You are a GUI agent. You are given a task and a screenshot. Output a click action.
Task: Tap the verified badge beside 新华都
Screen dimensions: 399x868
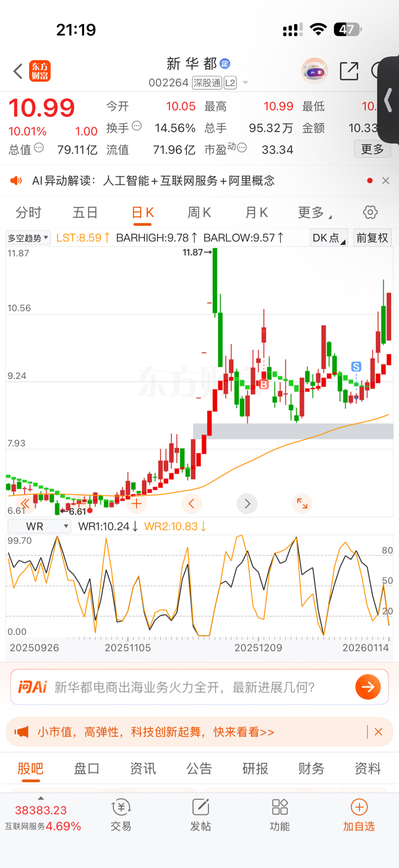pos(225,63)
